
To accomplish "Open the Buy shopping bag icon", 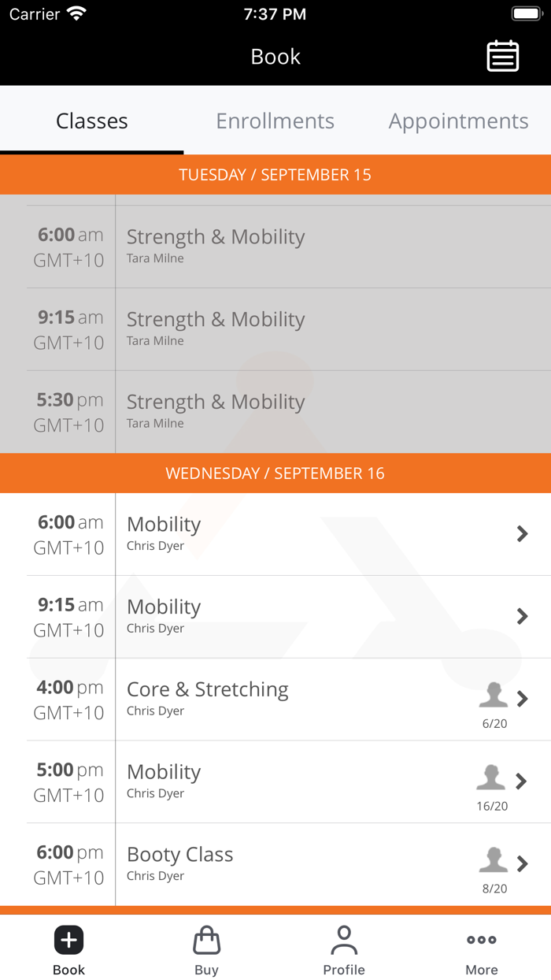I will 206,940.
